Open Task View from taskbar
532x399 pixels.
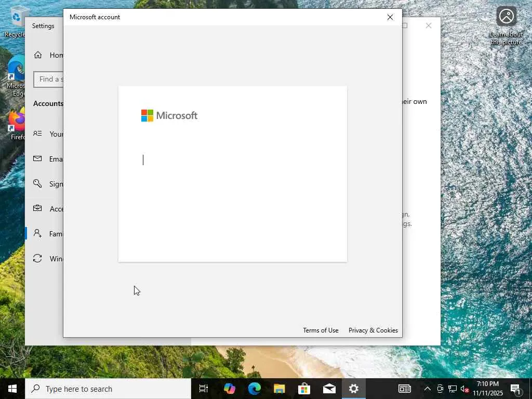(x=204, y=389)
